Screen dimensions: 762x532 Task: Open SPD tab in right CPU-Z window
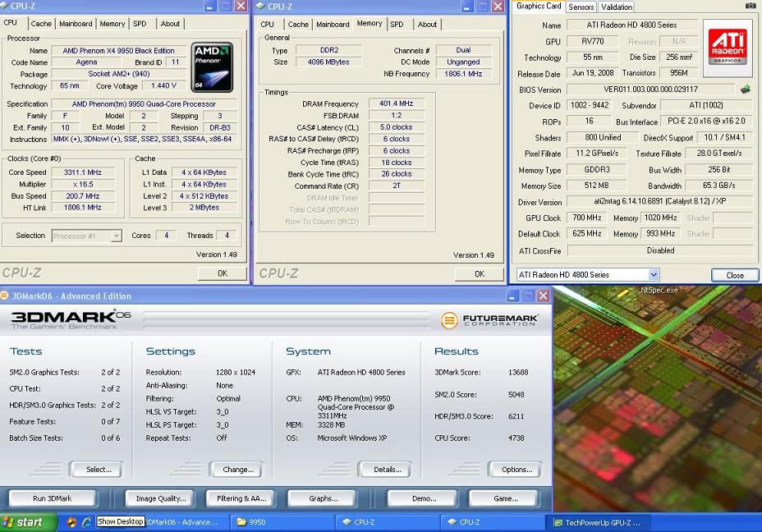[x=397, y=25]
